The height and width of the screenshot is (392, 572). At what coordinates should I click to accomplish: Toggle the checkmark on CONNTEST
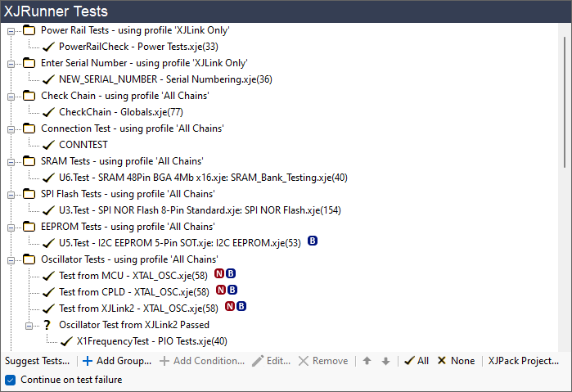(x=47, y=145)
